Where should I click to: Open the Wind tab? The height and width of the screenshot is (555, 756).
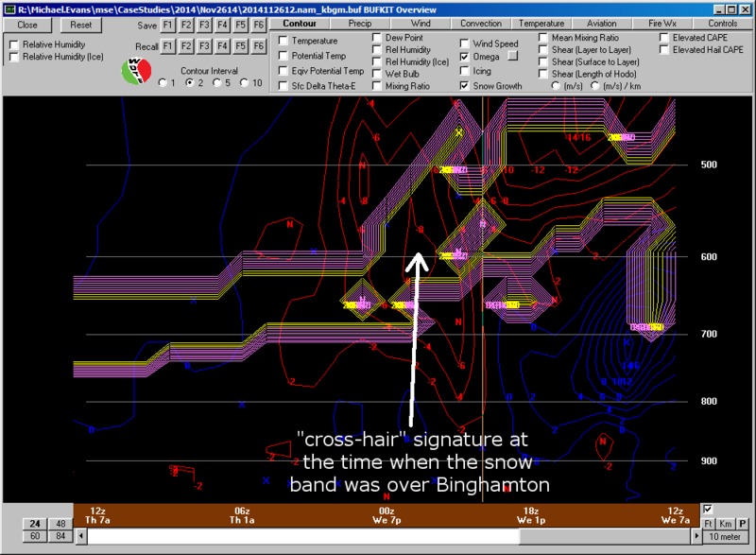[x=421, y=23]
